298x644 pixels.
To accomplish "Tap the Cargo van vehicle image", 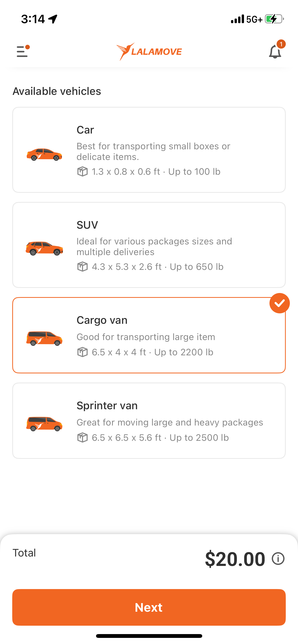I will click(x=44, y=338).
